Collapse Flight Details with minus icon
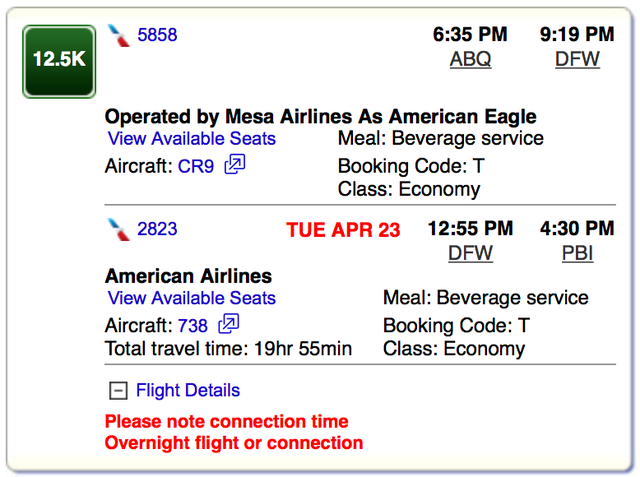 (x=118, y=391)
